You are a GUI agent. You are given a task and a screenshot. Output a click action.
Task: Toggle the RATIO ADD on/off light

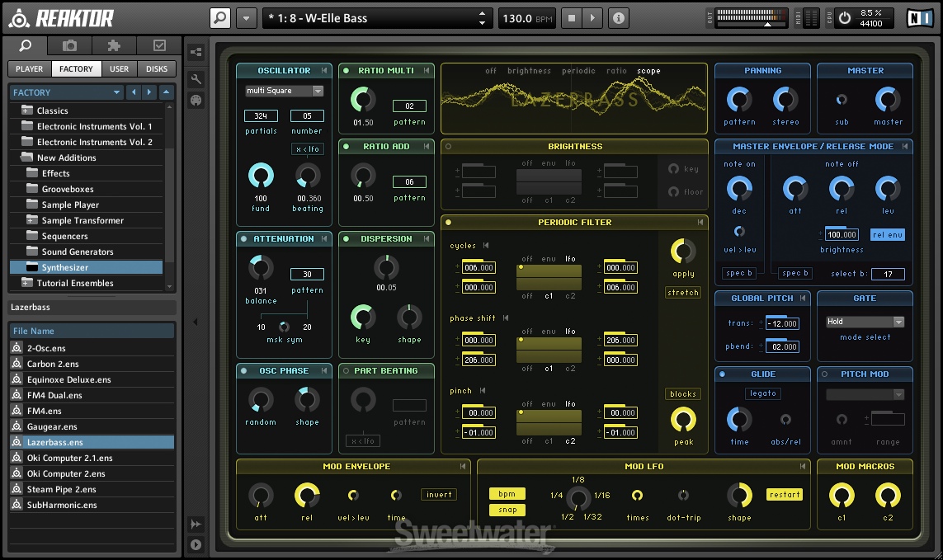coord(346,146)
